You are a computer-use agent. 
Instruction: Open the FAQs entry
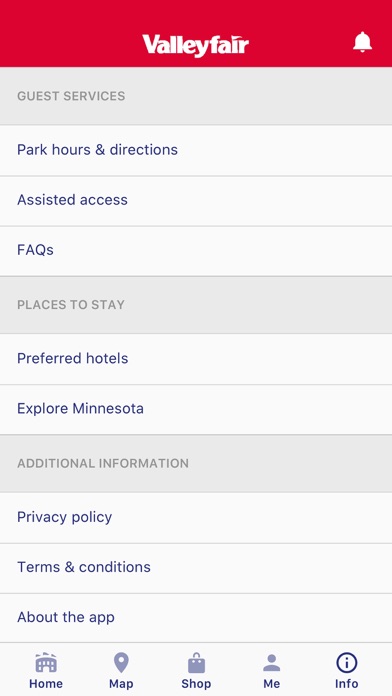tap(196, 250)
